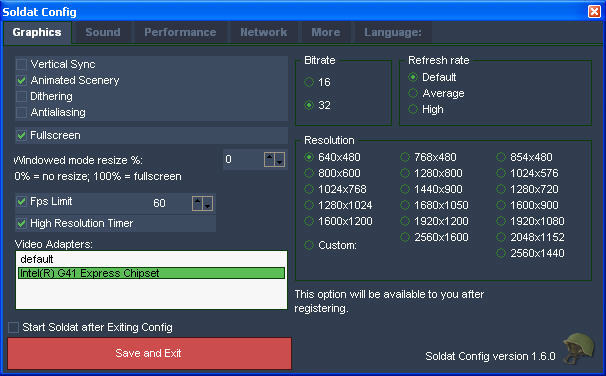Click Save and Exit
This screenshot has height=376, width=606.
149,353
